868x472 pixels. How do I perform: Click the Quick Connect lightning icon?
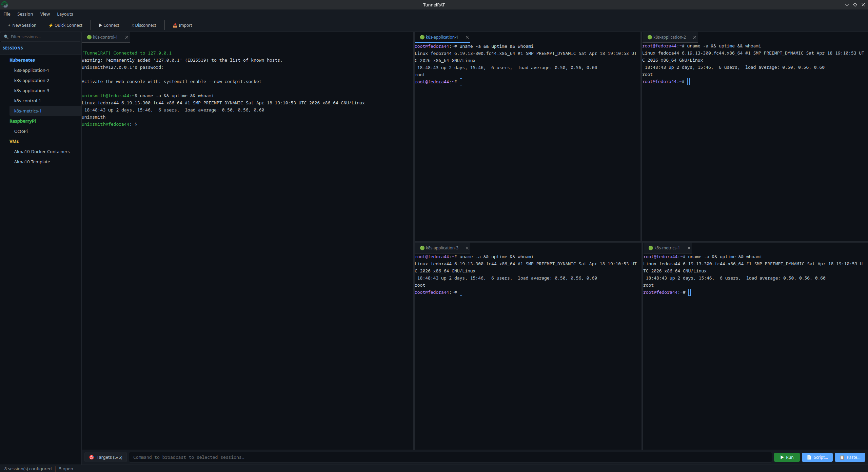pyautogui.click(x=51, y=25)
